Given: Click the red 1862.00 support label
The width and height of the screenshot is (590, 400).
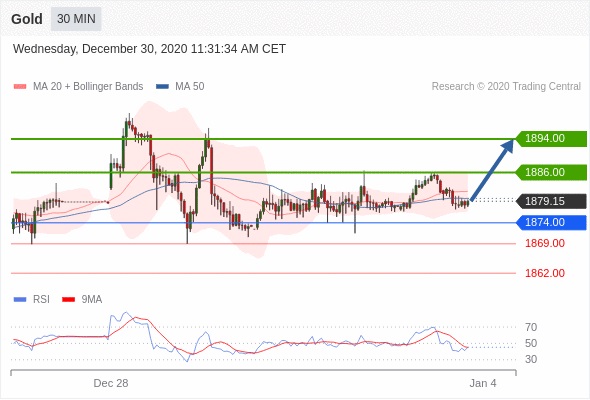Looking at the screenshot, I should [x=545, y=273].
